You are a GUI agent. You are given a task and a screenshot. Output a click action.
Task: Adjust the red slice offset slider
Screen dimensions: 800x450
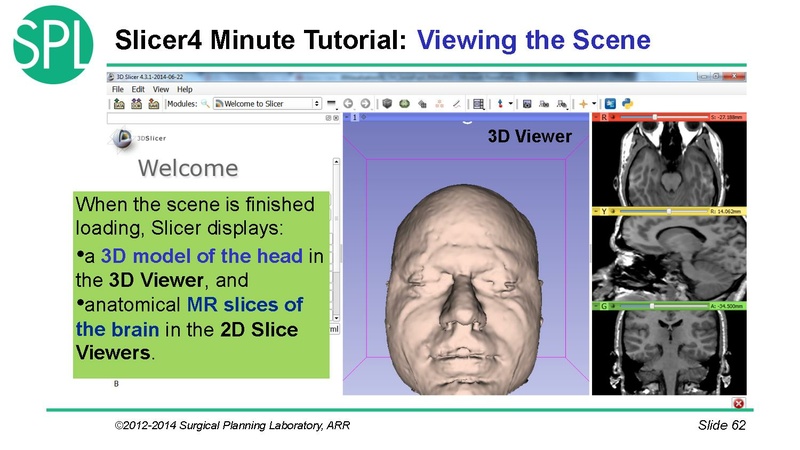[664, 117]
